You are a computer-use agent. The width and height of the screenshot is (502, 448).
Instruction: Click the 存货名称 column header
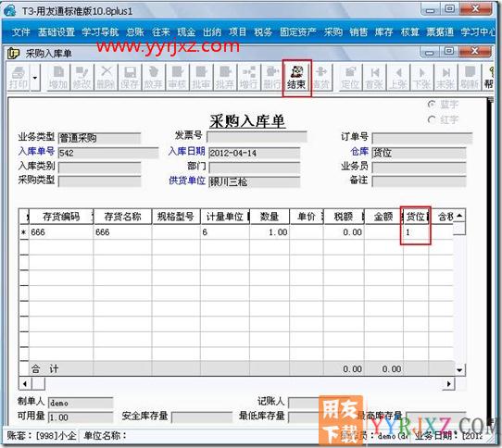click(x=122, y=217)
